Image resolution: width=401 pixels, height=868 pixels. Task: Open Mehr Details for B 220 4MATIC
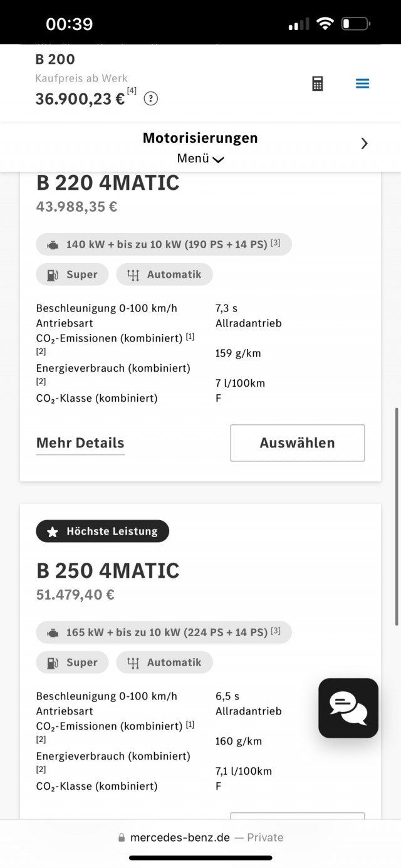[x=80, y=443]
